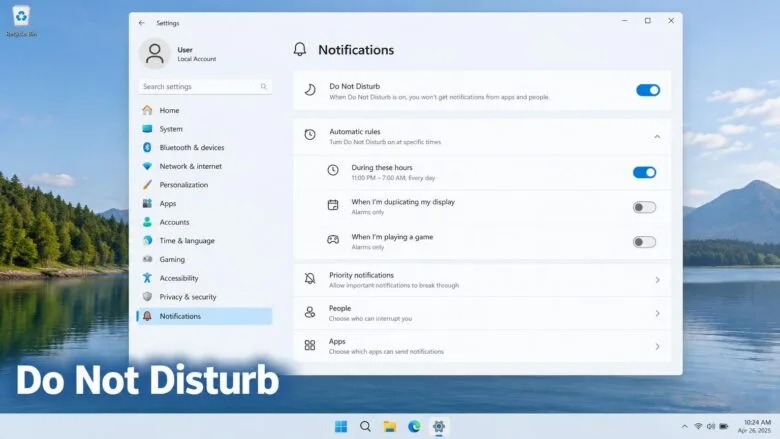The width and height of the screenshot is (780, 439).
Task: Click the Settings gear on the taskbar
Action: tap(438, 427)
